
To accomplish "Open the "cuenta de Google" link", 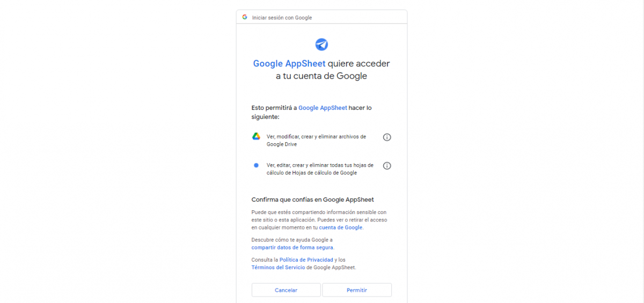I will click(341, 227).
